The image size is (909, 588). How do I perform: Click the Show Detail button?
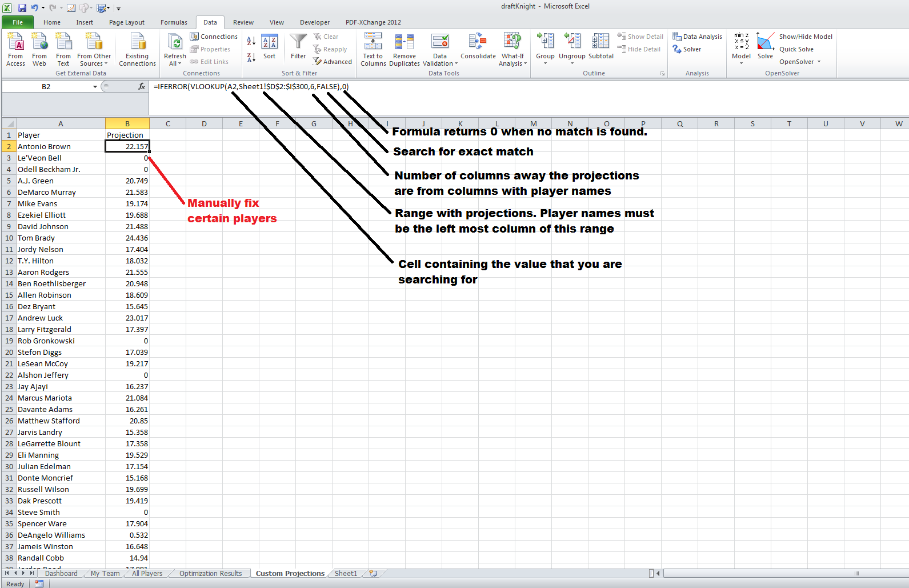point(640,37)
